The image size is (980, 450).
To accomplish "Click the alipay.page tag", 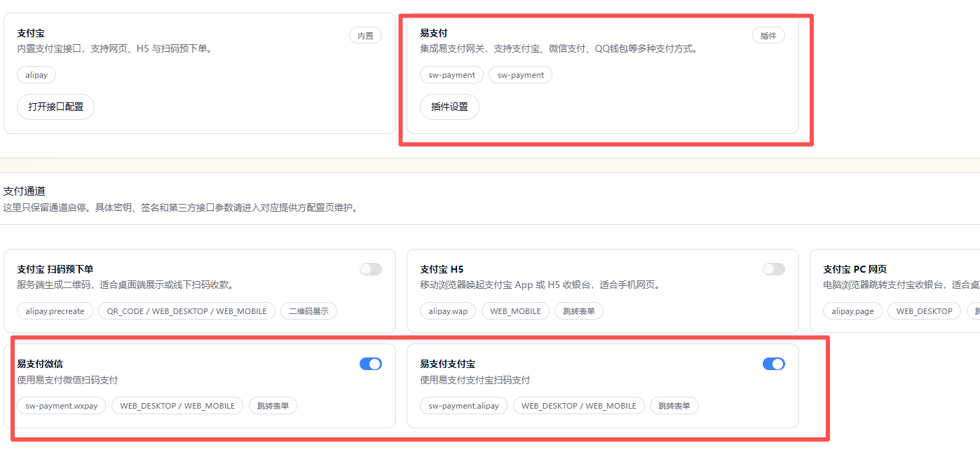I will [x=852, y=311].
